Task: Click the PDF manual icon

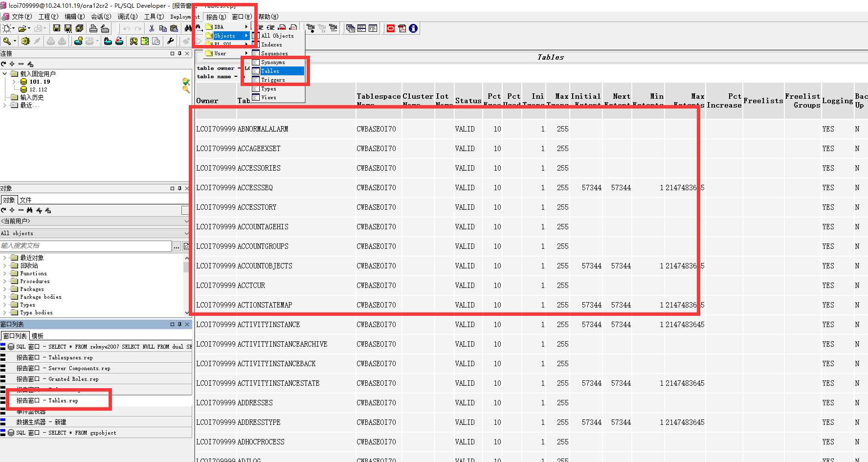Action: (402, 28)
